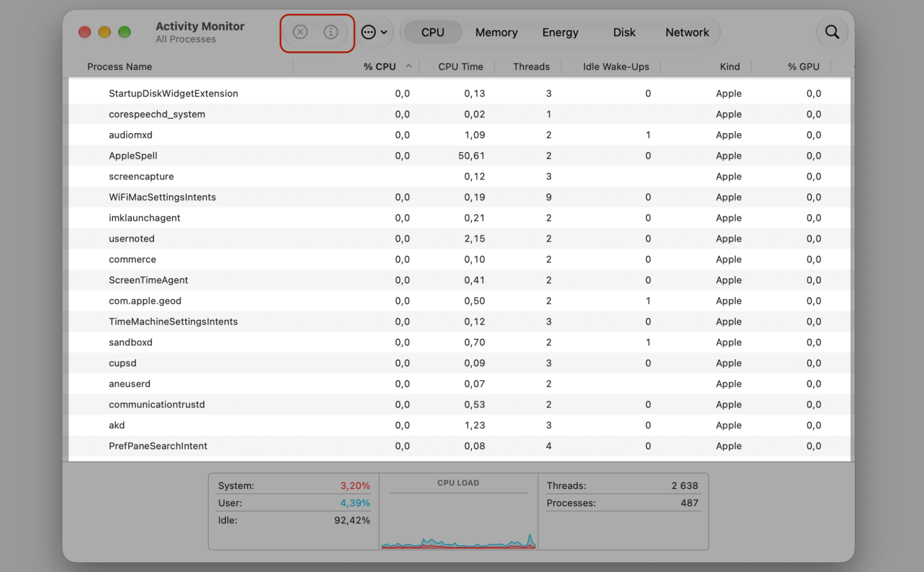Viewport: 924px width, 572px height.
Task: Open the ellipsis More actions dropdown
Action: tap(374, 32)
